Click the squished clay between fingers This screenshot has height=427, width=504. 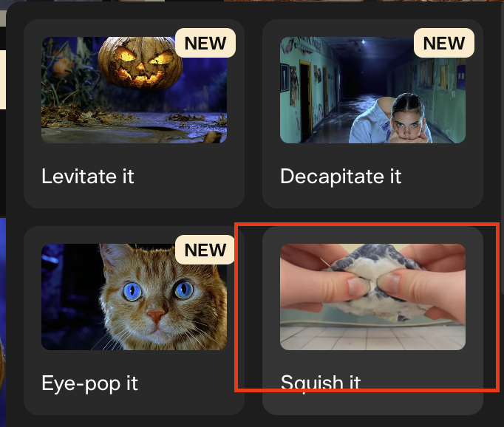(x=373, y=283)
